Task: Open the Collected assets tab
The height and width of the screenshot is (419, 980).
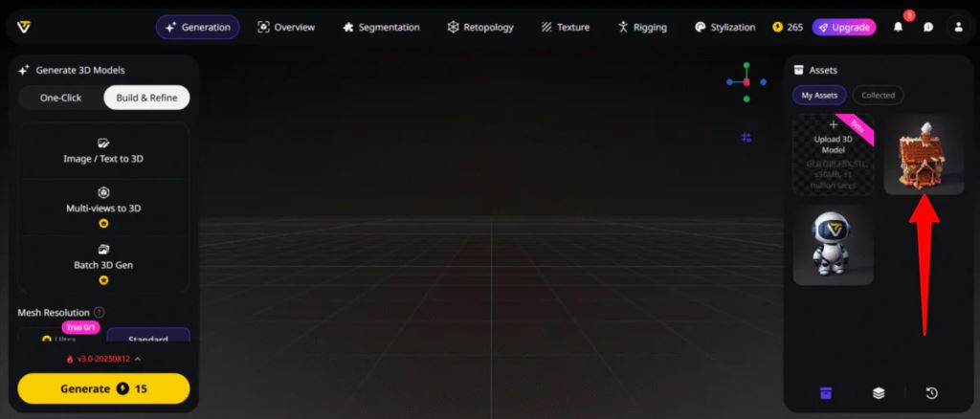Action: 878,95
